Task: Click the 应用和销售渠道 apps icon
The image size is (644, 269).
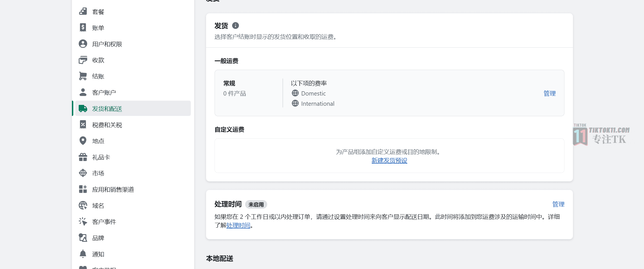Action: pyautogui.click(x=83, y=189)
